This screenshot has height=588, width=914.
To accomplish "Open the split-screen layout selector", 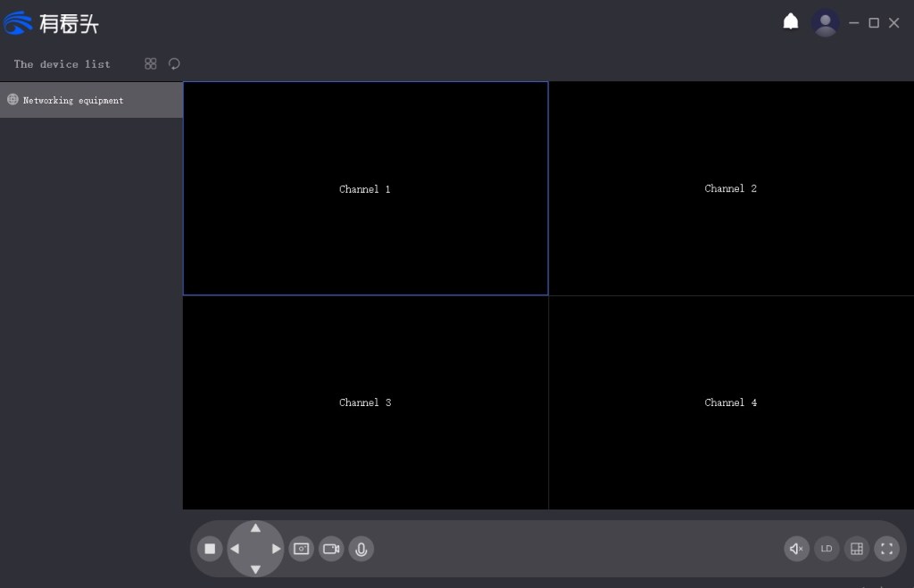I will 857,549.
